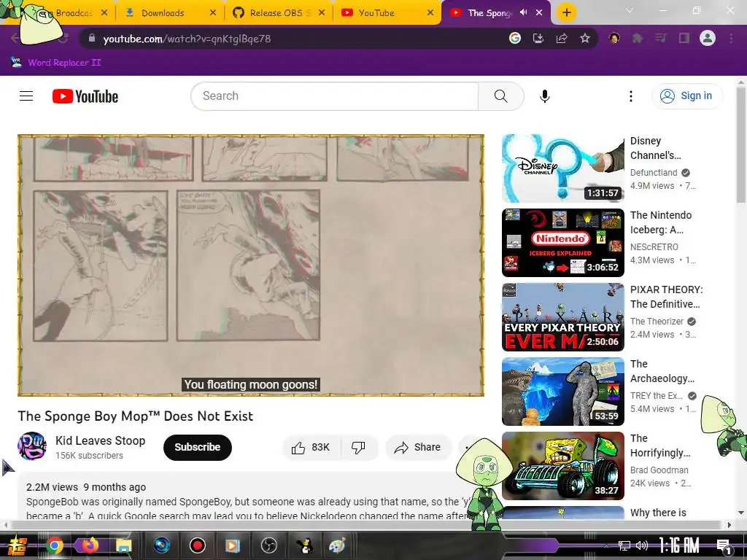
Task: Close the Release OBS tab
Action: [x=322, y=13]
